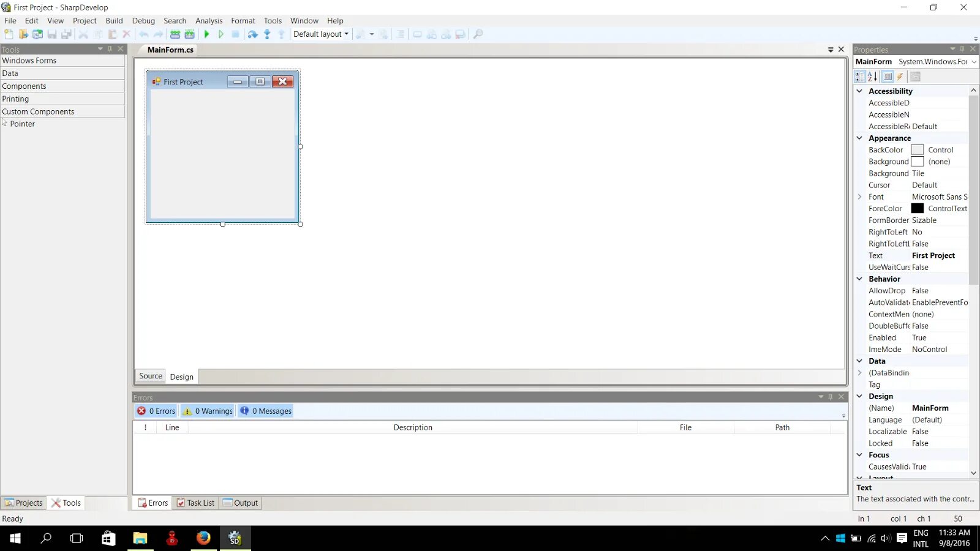980x551 pixels.
Task: Open the Default layout dropdown
Action: click(321, 34)
